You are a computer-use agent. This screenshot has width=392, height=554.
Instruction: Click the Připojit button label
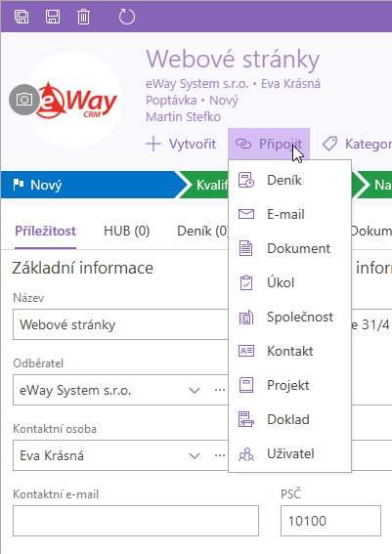[281, 144]
